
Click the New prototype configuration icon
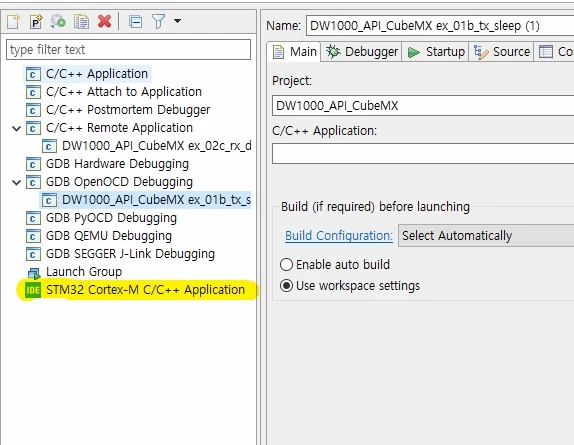click(36, 22)
